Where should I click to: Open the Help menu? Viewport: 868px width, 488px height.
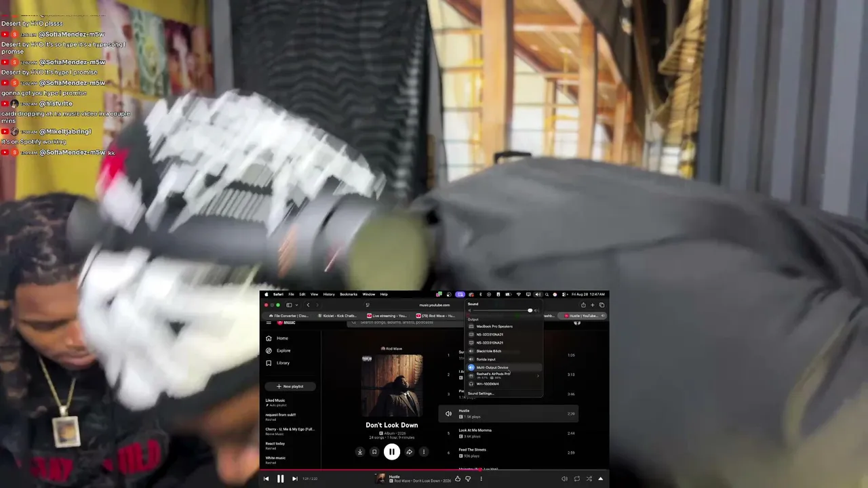point(384,294)
